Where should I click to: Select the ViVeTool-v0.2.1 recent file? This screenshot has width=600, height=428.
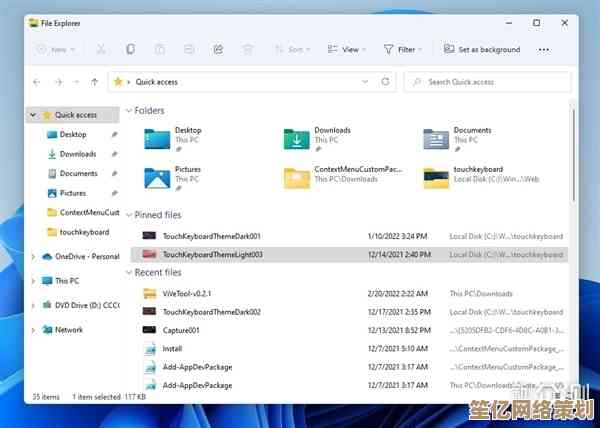(187, 294)
